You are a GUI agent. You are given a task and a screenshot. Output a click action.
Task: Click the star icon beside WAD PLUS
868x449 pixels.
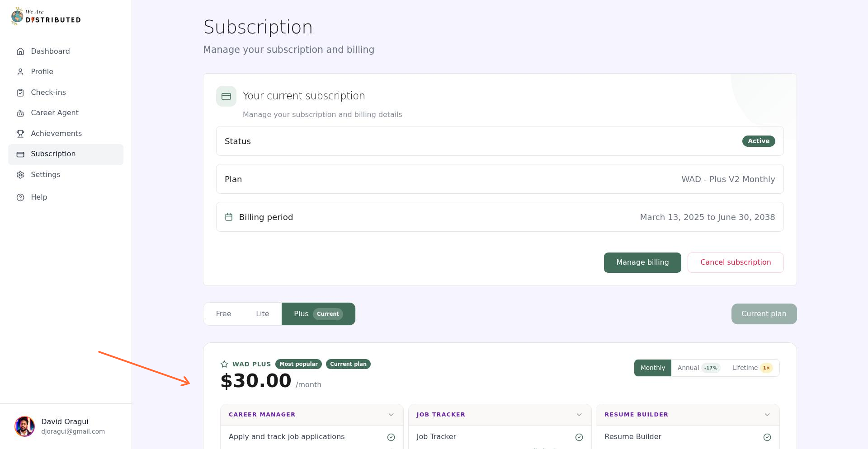(x=224, y=364)
